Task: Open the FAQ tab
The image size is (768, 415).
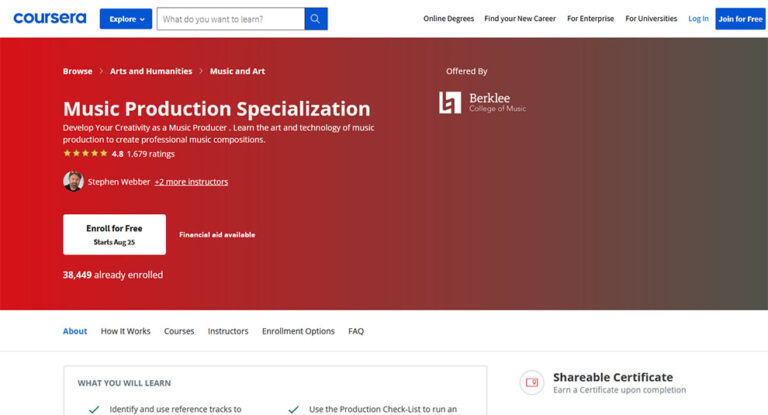Action: click(356, 331)
